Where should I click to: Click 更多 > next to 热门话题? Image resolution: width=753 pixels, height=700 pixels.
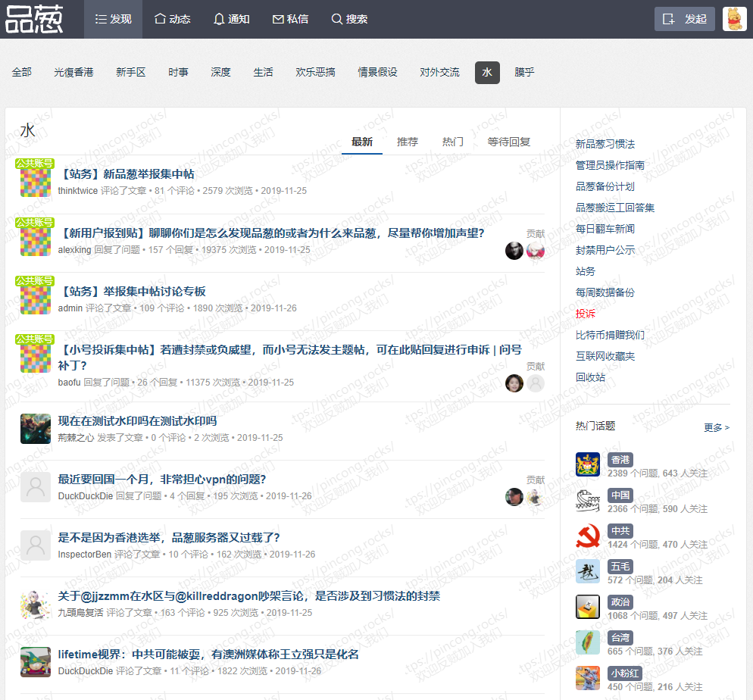point(717,427)
